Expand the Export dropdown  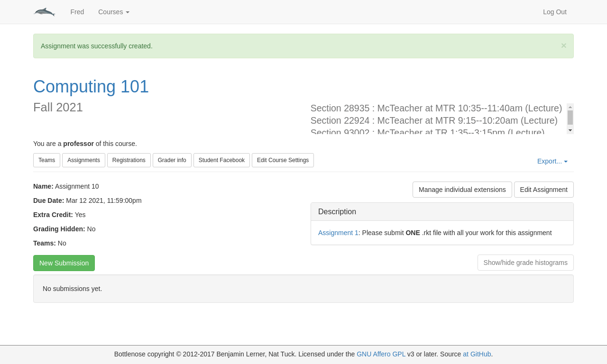click(552, 161)
